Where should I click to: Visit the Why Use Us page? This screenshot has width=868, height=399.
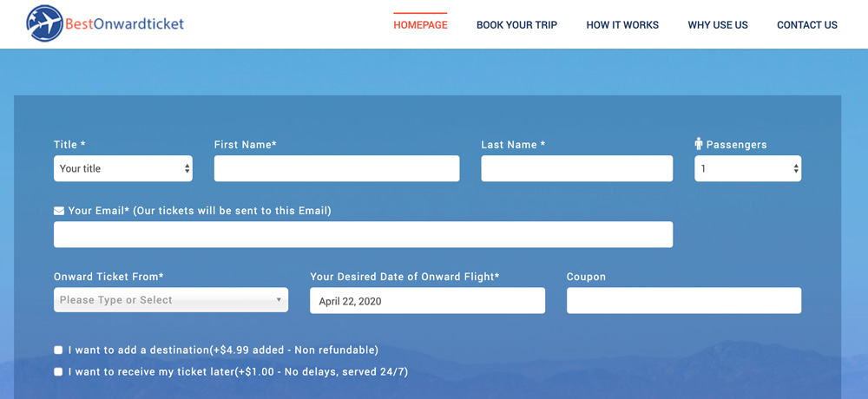coord(718,25)
